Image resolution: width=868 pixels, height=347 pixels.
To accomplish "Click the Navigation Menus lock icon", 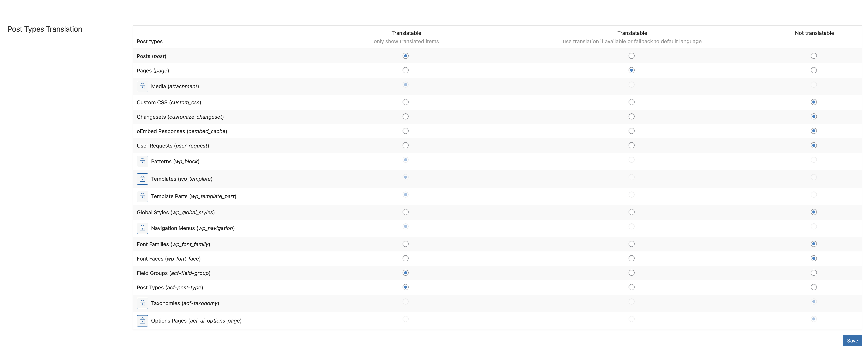I will pyautogui.click(x=142, y=228).
